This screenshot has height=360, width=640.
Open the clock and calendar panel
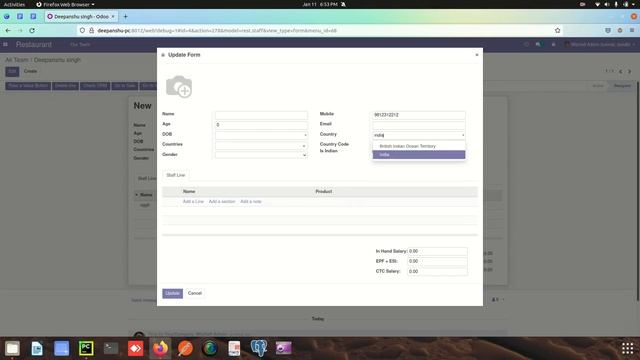[x=320, y=4]
